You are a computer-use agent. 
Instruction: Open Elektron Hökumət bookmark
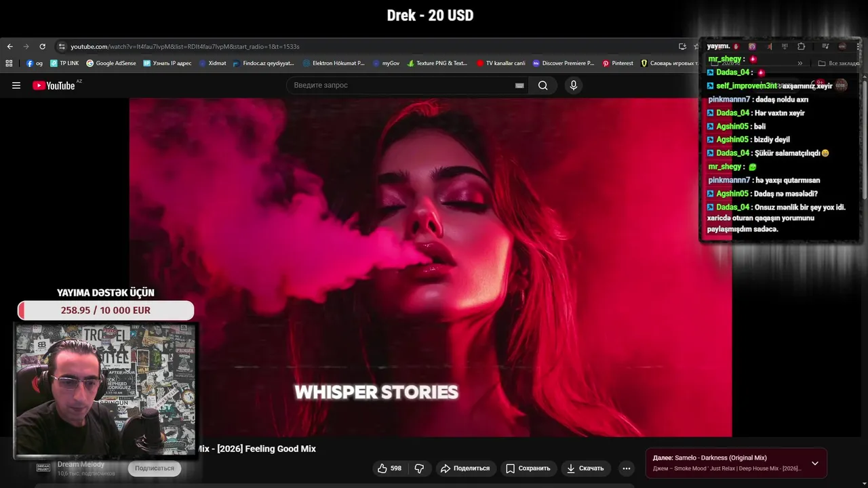pyautogui.click(x=334, y=63)
